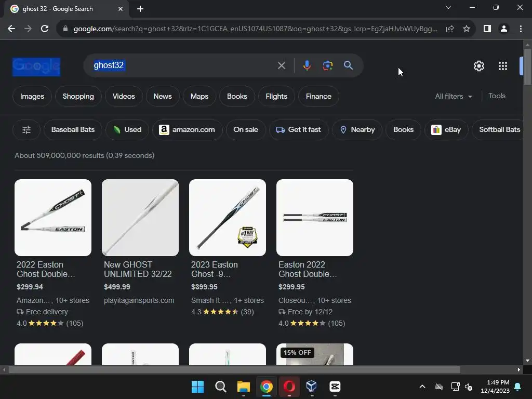Switch to Shopping results
Viewport: 532px width, 399px height.
78,96
